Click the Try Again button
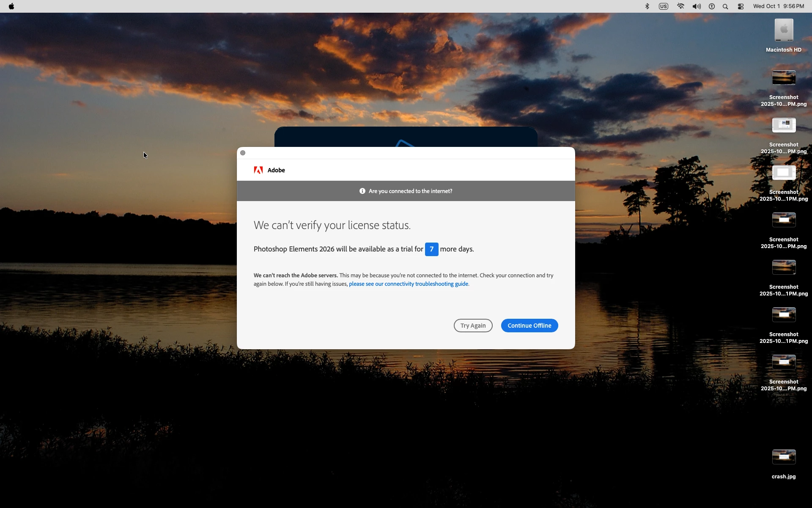 [x=473, y=326]
